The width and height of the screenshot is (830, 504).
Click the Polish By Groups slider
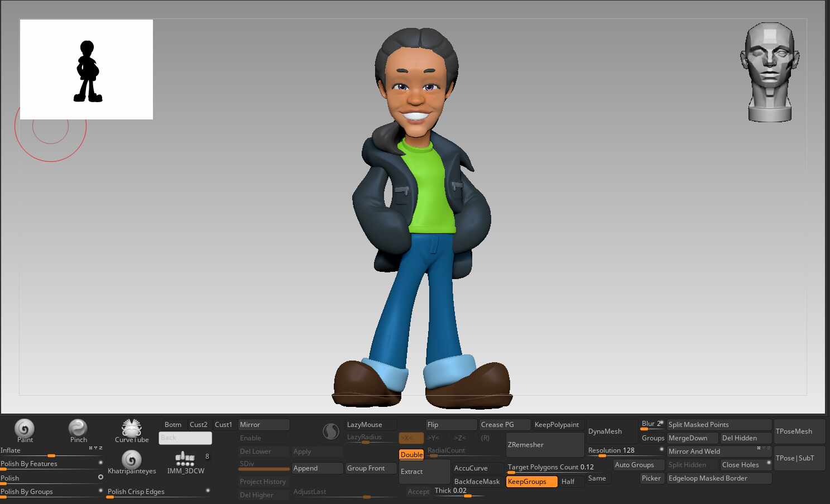pyautogui.click(x=51, y=492)
